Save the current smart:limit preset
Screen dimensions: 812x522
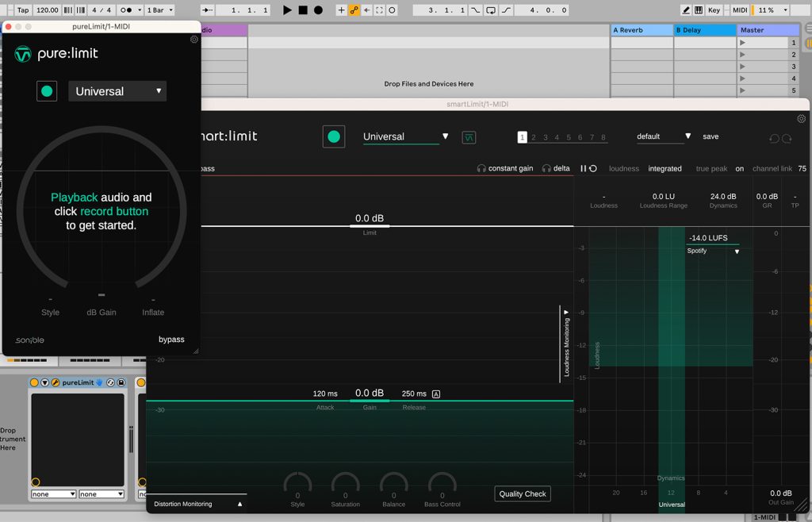pyautogui.click(x=710, y=136)
